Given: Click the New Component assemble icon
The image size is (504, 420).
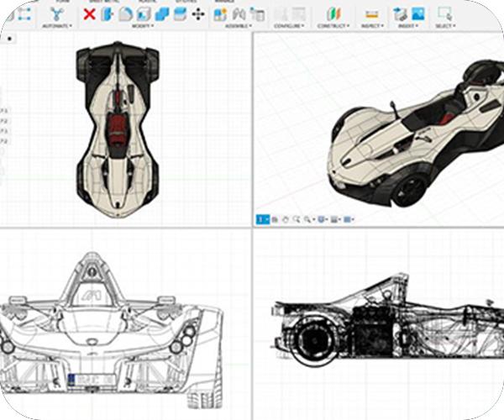Looking at the screenshot, I should coord(220,14).
